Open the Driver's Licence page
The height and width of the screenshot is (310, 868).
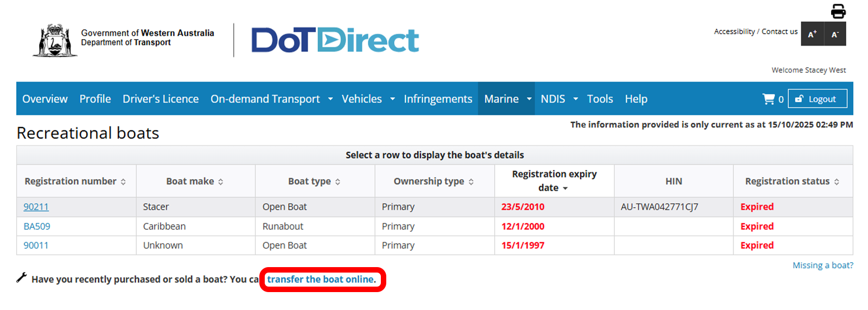click(161, 99)
